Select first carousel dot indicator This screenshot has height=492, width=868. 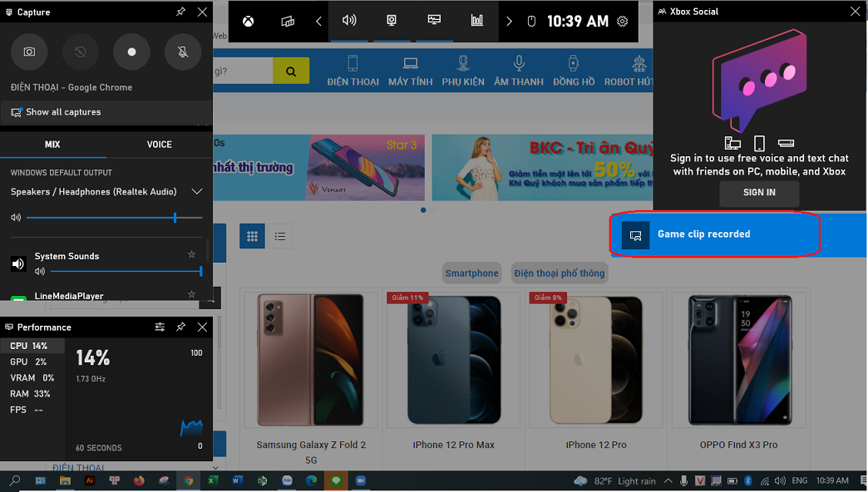423,210
